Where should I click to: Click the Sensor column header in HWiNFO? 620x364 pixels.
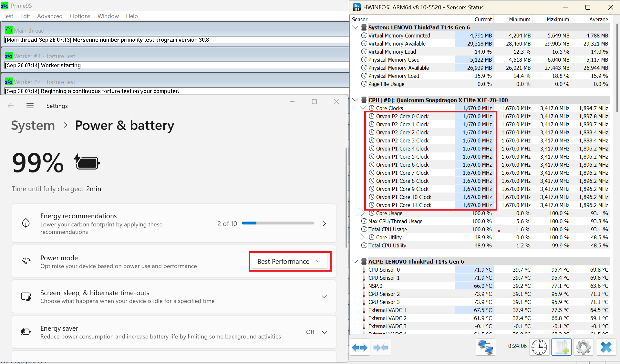point(403,19)
